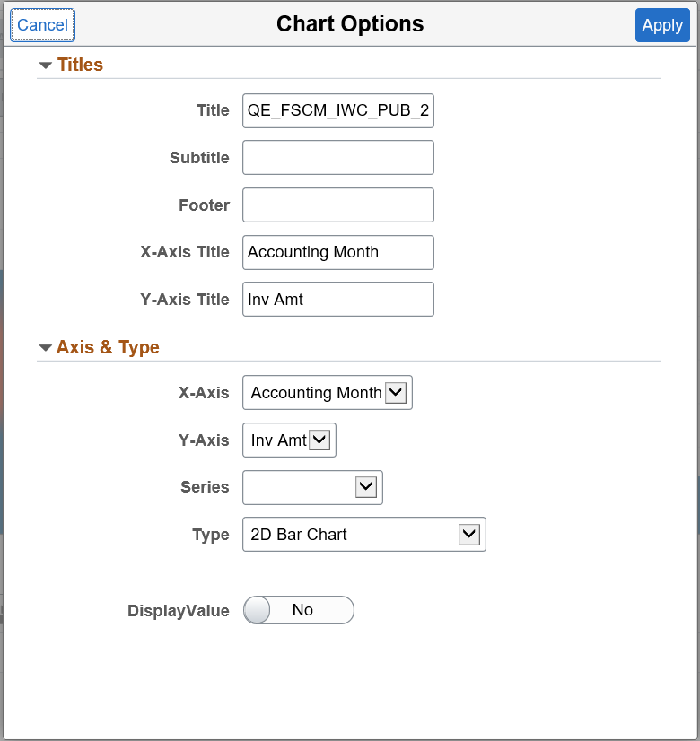Screen dimensions: 700x741
Task: Click inside the Footer input field
Action: [337, 205]
